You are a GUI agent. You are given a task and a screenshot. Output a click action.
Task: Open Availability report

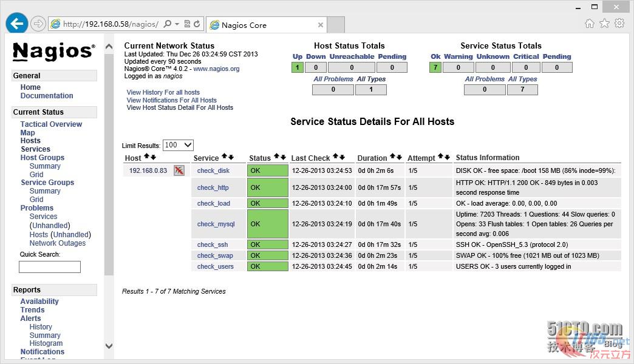(39, 302)
